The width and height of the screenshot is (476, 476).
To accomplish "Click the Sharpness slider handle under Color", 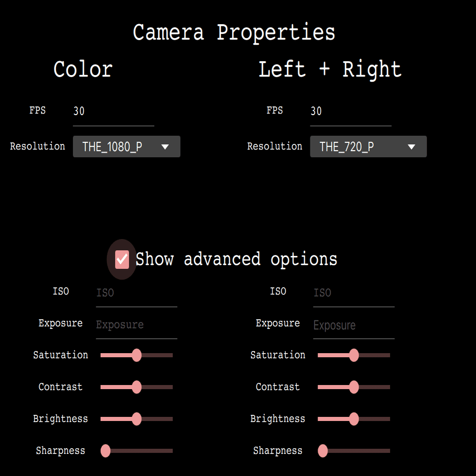I will [x=105, y=451].
